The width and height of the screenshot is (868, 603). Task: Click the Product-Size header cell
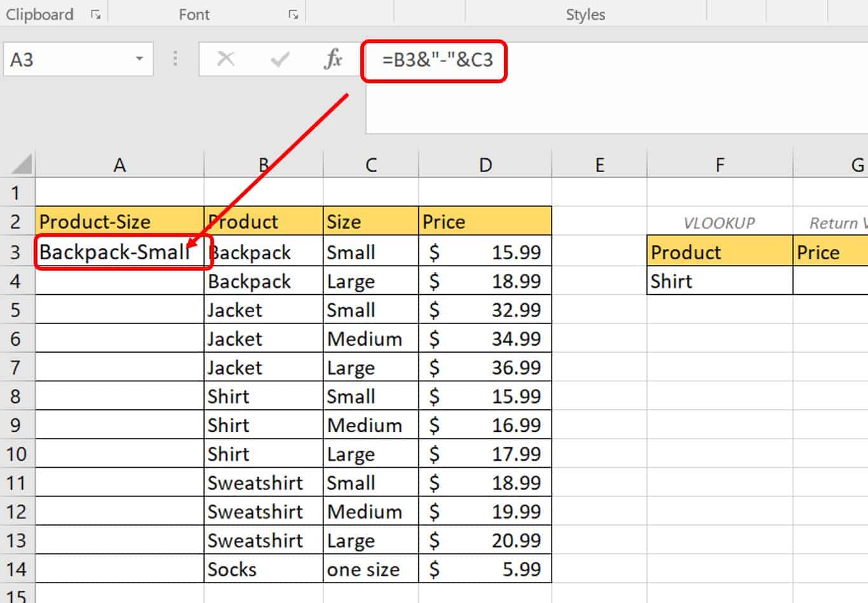tap(119, 221)
